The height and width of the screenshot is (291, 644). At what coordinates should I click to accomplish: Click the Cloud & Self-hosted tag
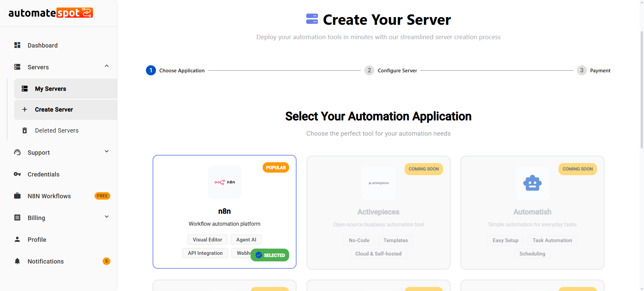(x=378, y=254)
